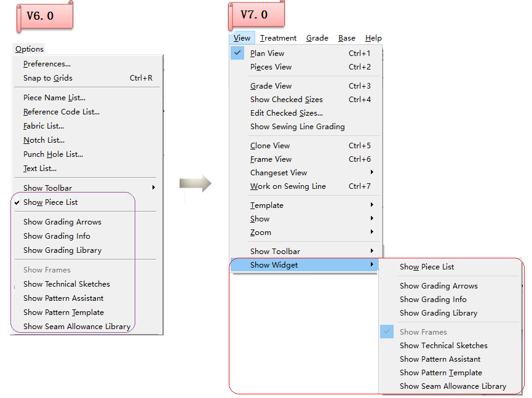Open the Base menu
The width and height of the screenshot is (532, 398).
[x=346, y=38]
